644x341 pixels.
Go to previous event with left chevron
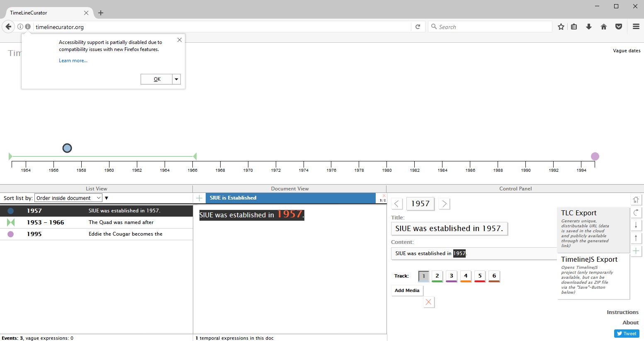(397, 204)
